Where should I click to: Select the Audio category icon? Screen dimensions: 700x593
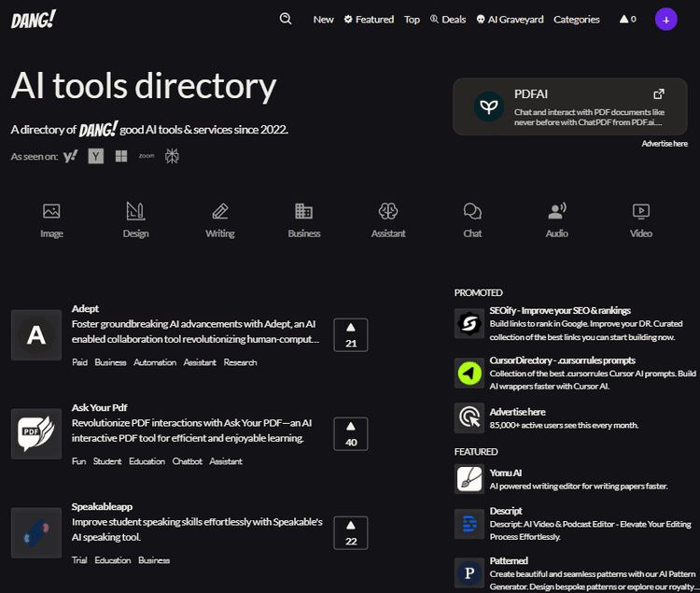[x=557, y=212]
